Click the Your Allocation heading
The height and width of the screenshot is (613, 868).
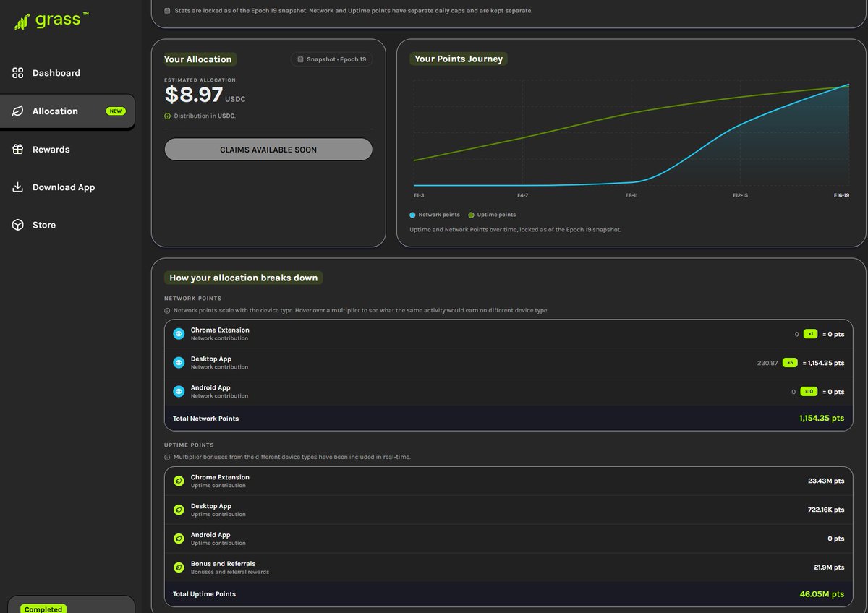198,59
